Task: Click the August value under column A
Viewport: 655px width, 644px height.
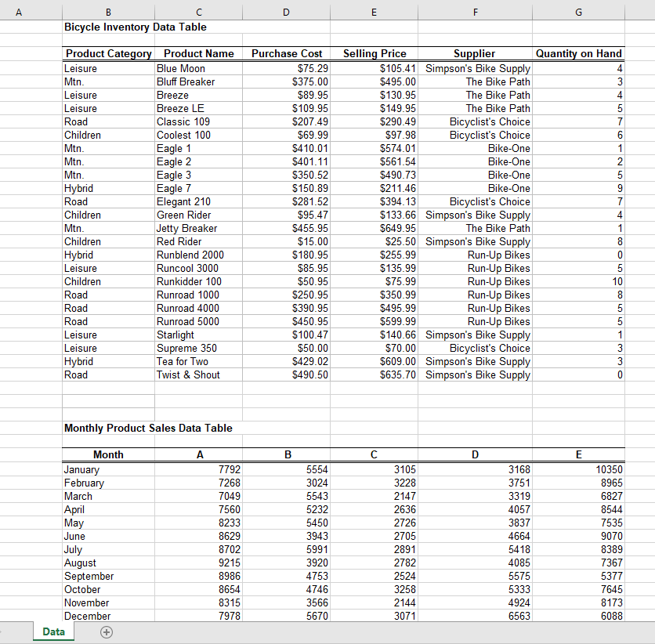Action: 200,563
